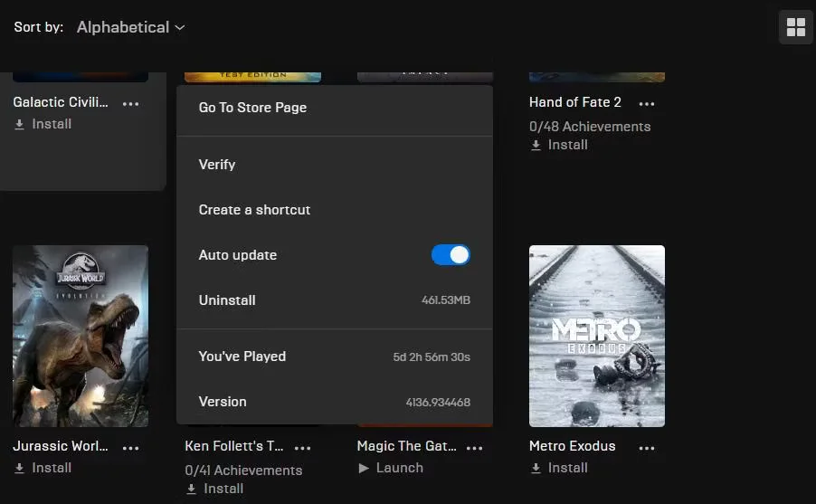
Task: Open Metro Exodus options menu
Action: [647, 447]
